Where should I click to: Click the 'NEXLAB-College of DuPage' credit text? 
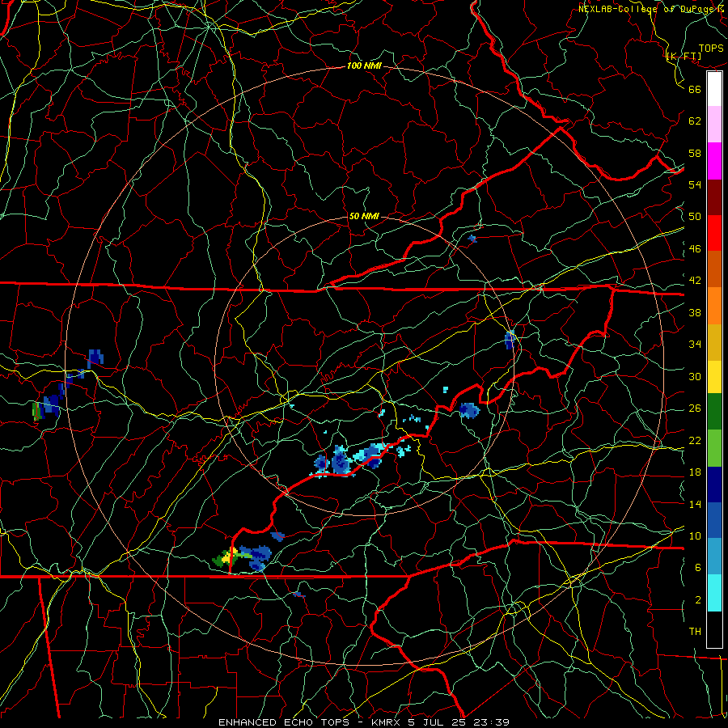646,9
